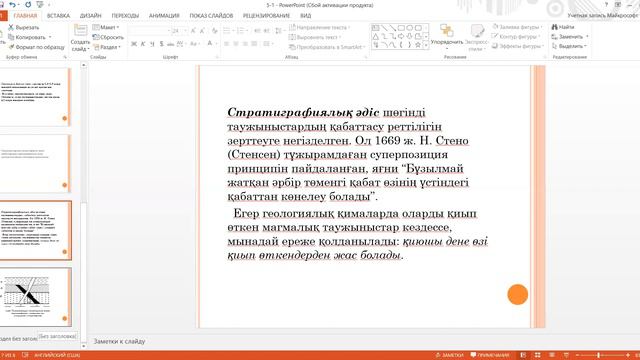640x360 pixels.
Task: Select slide thumbnail with diagonal cross-section diagram
Action: click(x=35, y=297)
